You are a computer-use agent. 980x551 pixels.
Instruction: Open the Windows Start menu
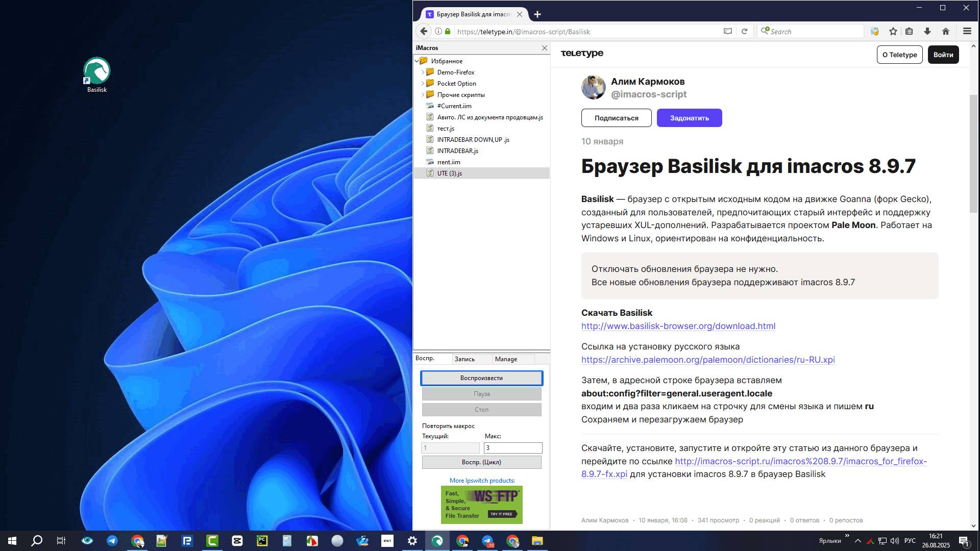pos(12,541)
